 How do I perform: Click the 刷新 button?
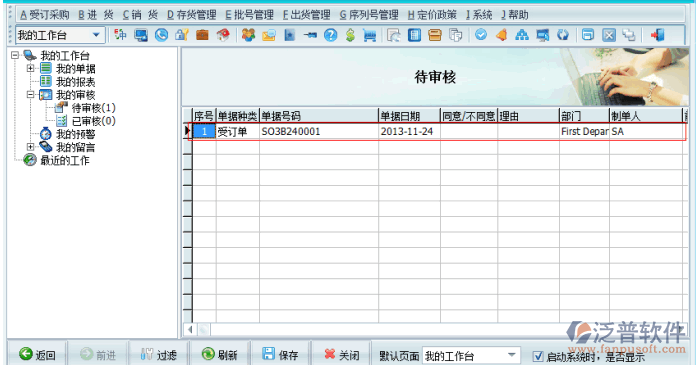pyautogui.click(x=219, y=354)
